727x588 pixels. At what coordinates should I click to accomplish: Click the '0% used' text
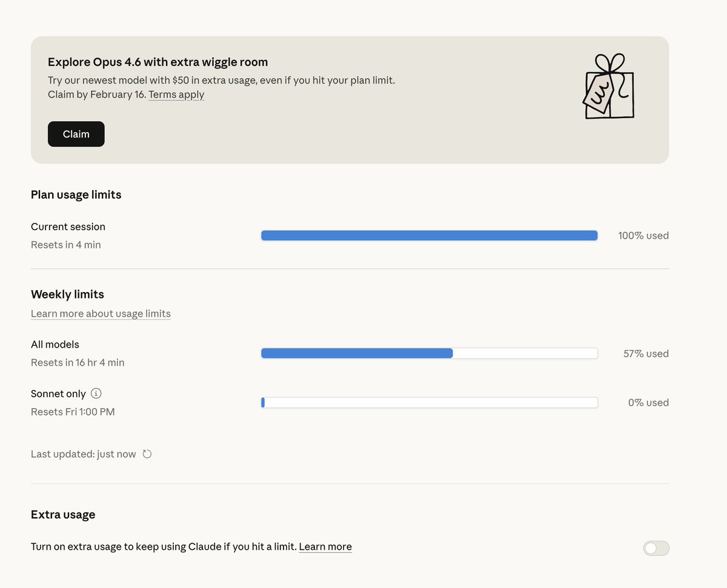[648, 403]
